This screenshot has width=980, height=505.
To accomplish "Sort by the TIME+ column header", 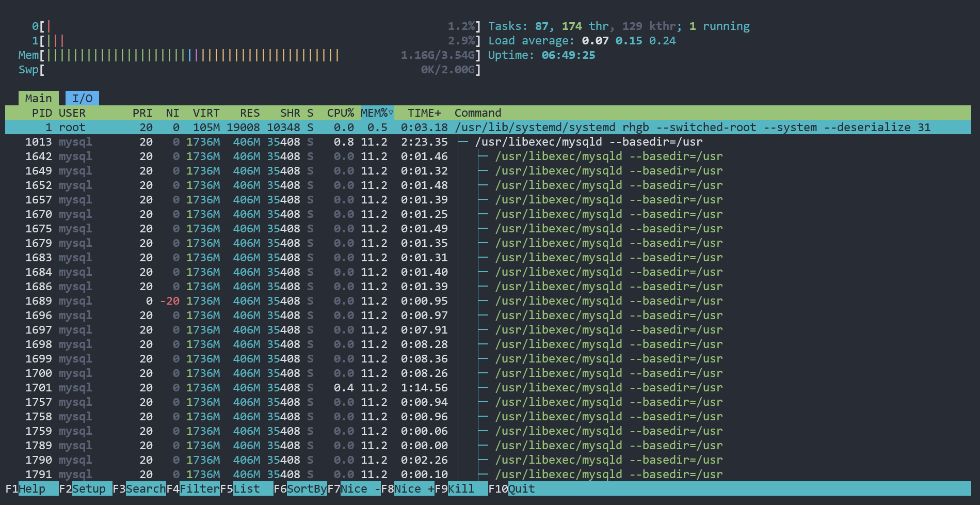I will (x=424, y=113).
